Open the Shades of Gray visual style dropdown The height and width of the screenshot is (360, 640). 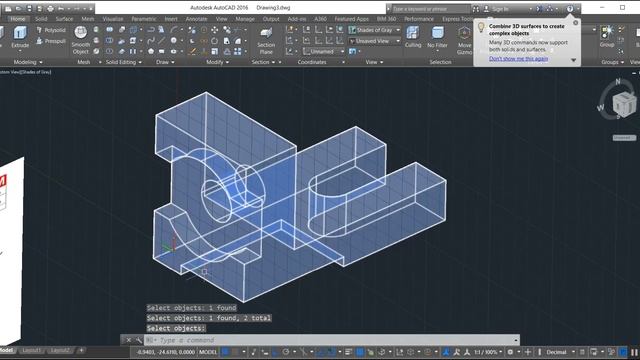[375, 30]
